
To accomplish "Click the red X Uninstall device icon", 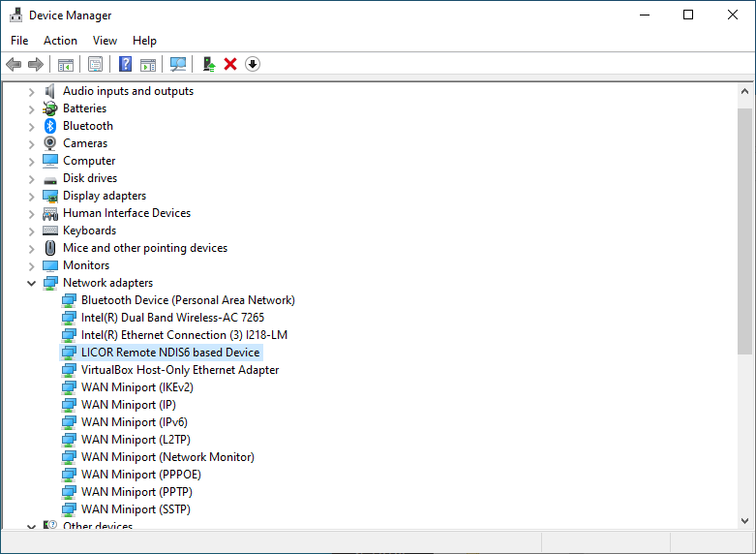I will tap(230, 64).
